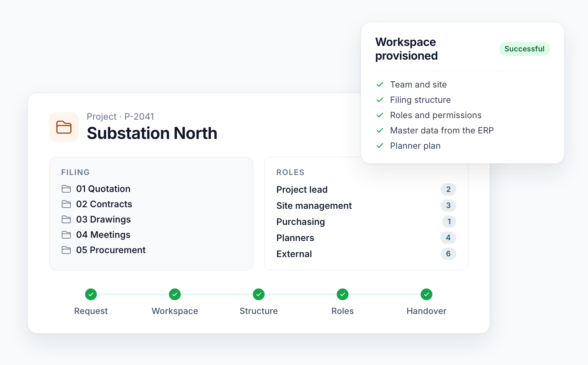Click the Project · P-2041 label

coord(120,117)
